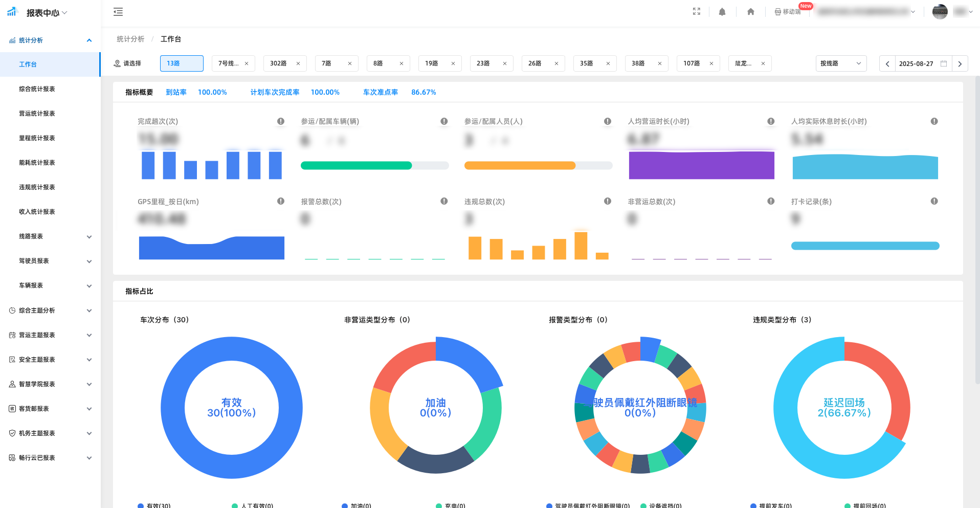
Task: Go to home page via the house icon
Action: click(750, 12)
